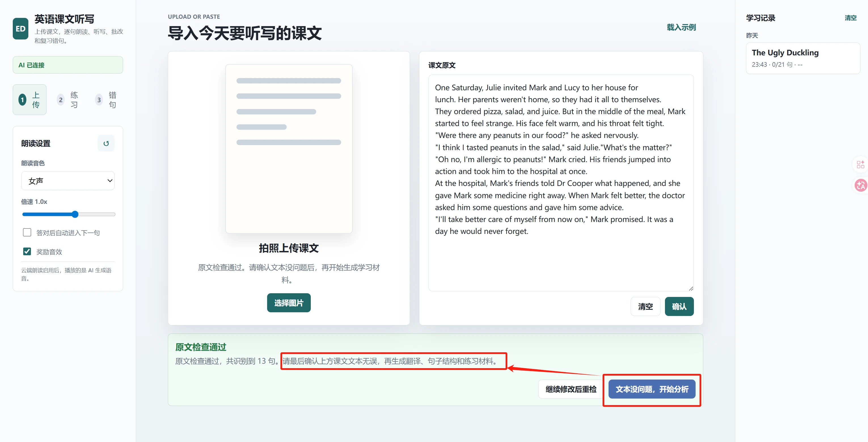Click the 英语课文听写 app title
This screenshot has height=442, width=868.
[x=64, y=19]
